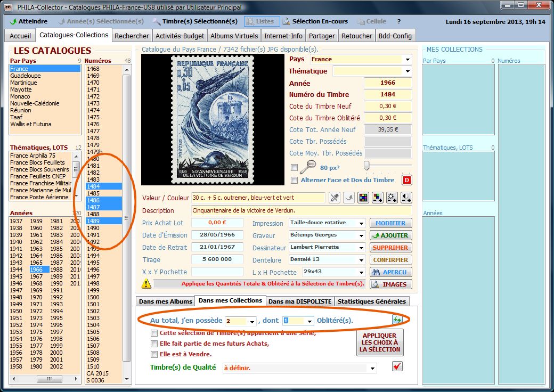This screenshot has width=554, height=392.
Task: Click the CONFIRMER button
Action: 391,260
